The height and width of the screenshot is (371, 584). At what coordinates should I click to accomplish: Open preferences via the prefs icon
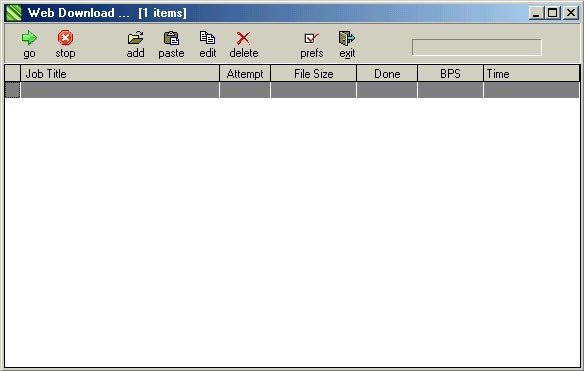[x=311, y=38]
